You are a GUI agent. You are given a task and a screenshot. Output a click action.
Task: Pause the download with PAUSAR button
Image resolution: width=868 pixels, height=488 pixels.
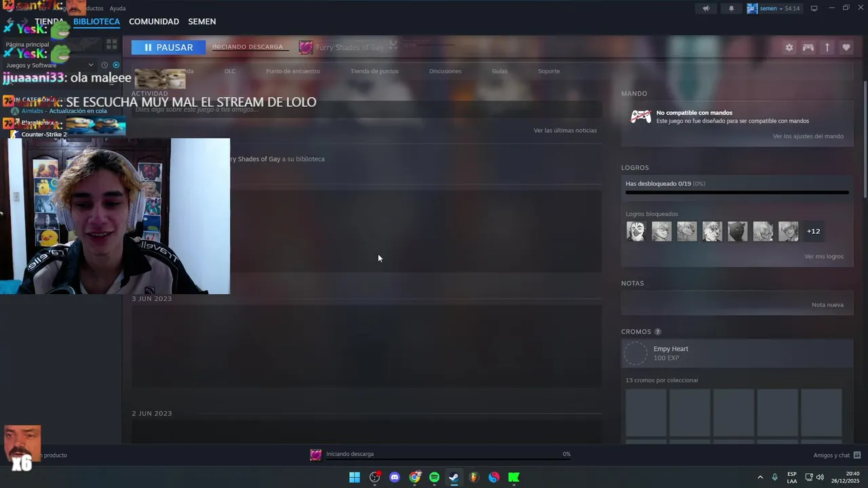pos(168,47)
